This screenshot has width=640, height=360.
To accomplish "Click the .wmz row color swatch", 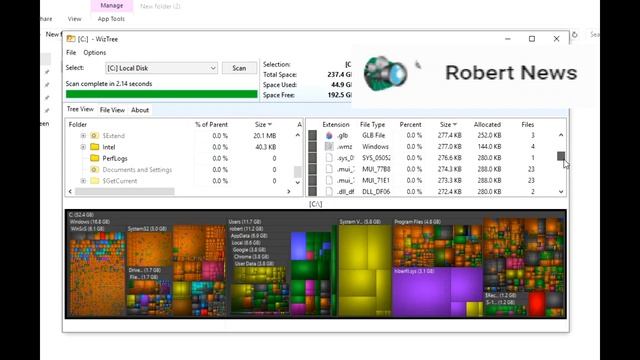I will tap(313, 146).
